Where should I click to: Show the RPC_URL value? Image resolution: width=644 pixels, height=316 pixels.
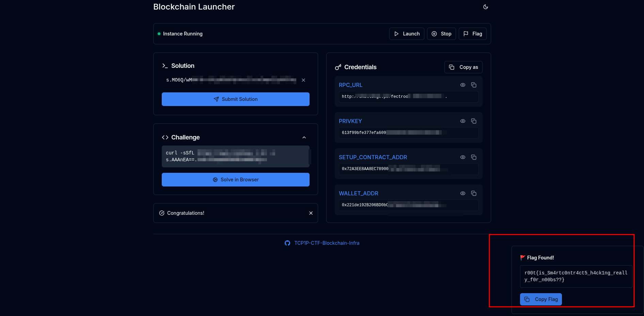[463, 85]
